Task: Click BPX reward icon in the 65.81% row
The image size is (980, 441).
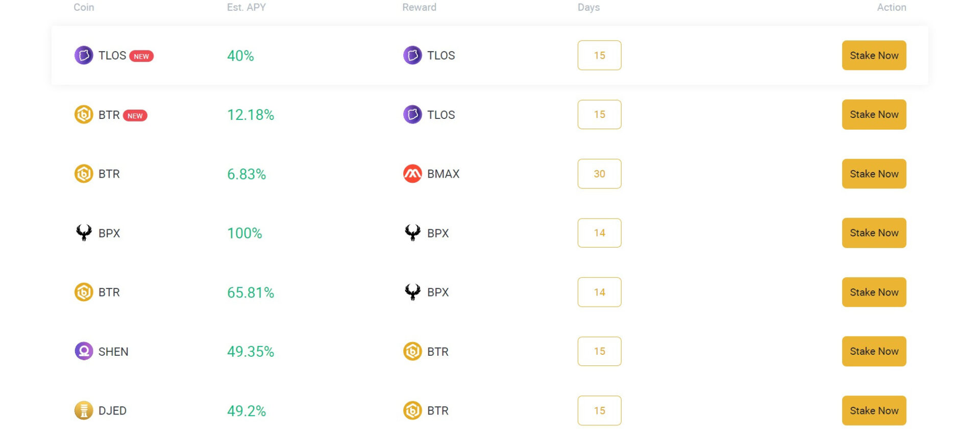Action: tap(412, 292)
